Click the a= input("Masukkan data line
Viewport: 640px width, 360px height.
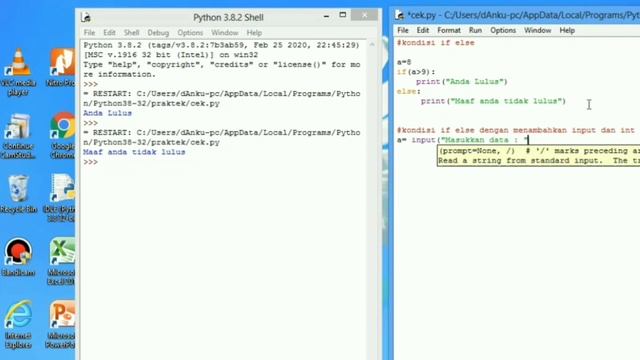tap(462, 140)
